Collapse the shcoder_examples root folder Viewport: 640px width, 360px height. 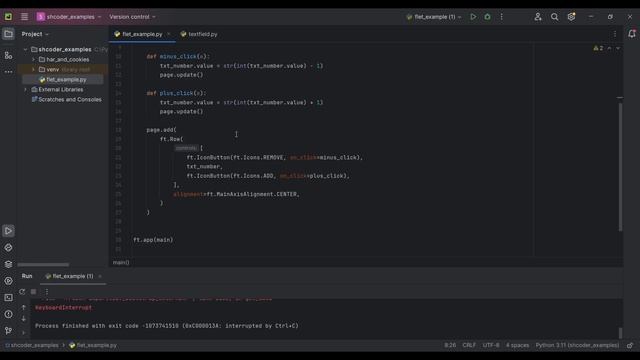click(x=25, y=49)
